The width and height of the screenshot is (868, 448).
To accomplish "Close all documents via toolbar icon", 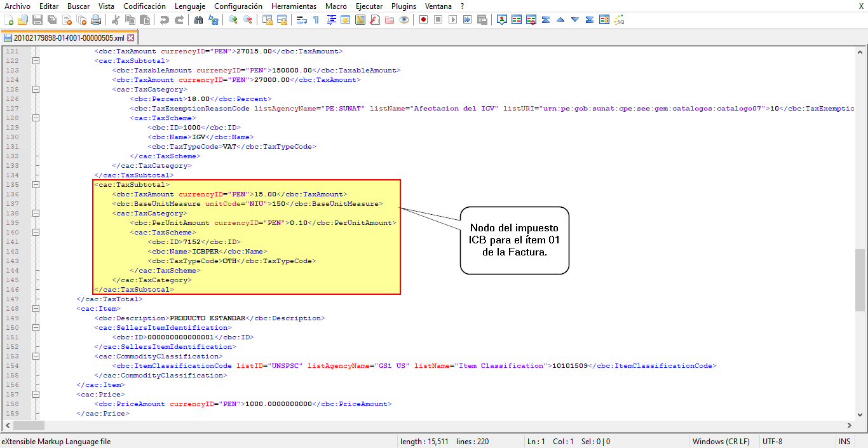I will click(81, 20).
